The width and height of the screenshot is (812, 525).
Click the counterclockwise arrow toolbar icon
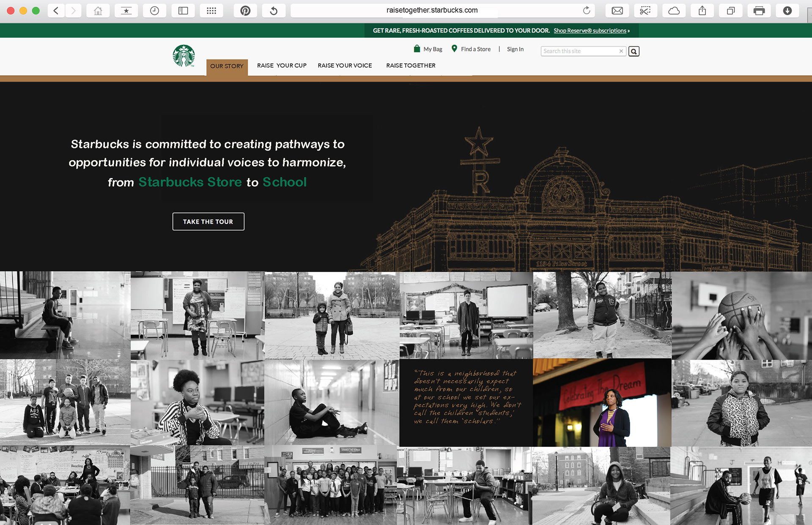pyautogui.click(x=274, y=11)
